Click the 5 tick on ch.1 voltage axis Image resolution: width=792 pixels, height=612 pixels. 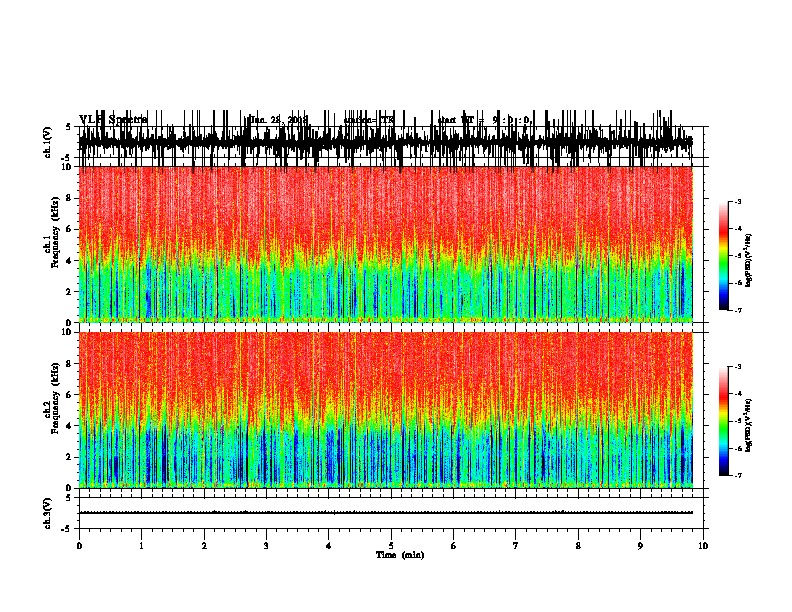[69, 127]
